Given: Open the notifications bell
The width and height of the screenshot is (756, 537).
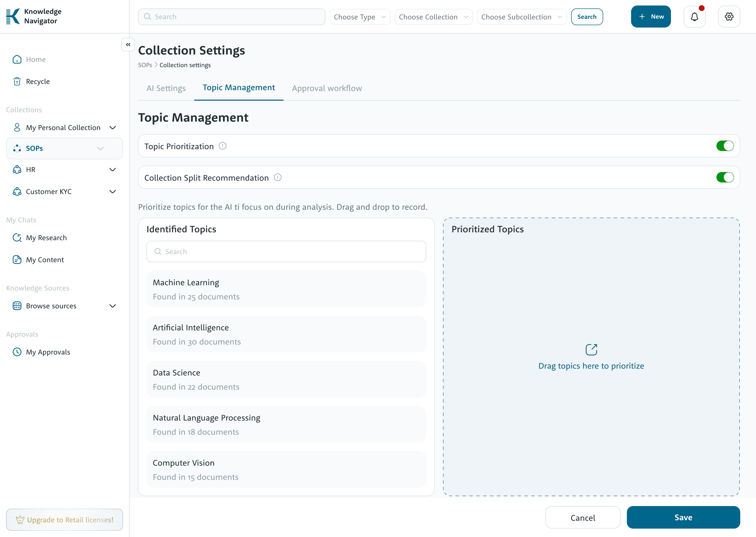Looking at the screenshot, I should point(694,17).
